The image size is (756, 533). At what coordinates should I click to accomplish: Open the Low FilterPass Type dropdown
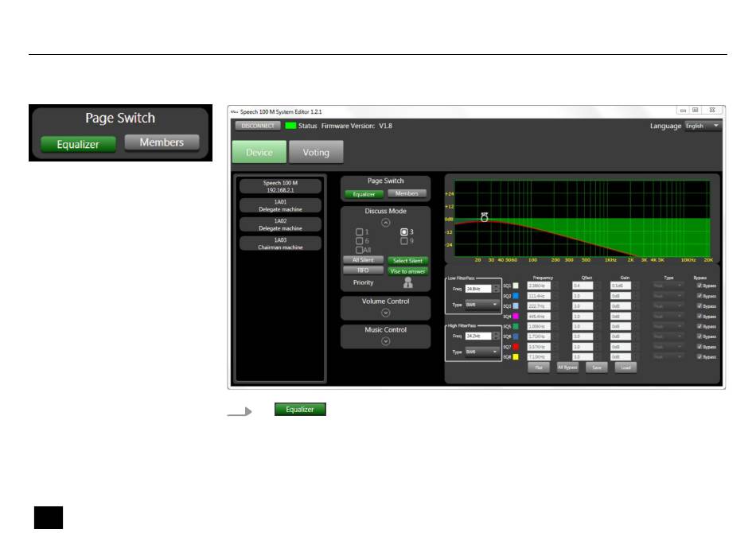pos(481,304)
